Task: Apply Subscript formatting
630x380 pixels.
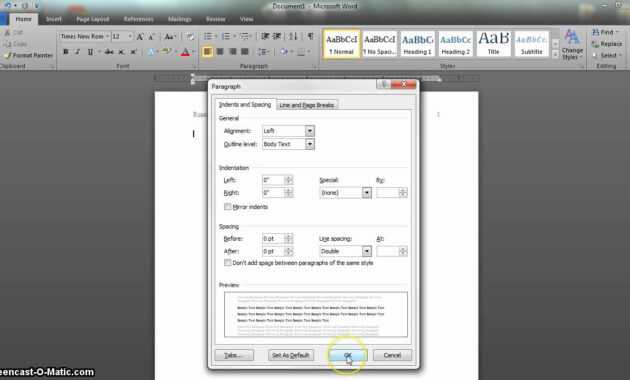Action: pyautogui.click(x=121, y=52)
